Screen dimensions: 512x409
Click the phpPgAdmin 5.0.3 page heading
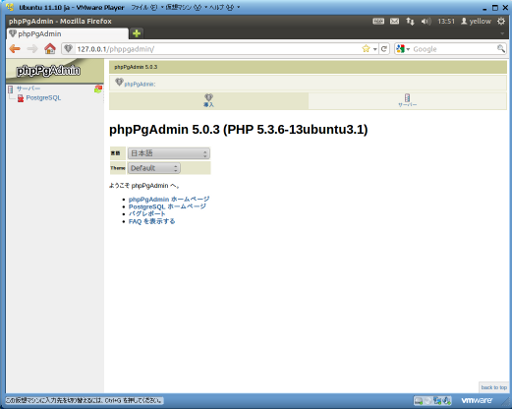point(239,130)
